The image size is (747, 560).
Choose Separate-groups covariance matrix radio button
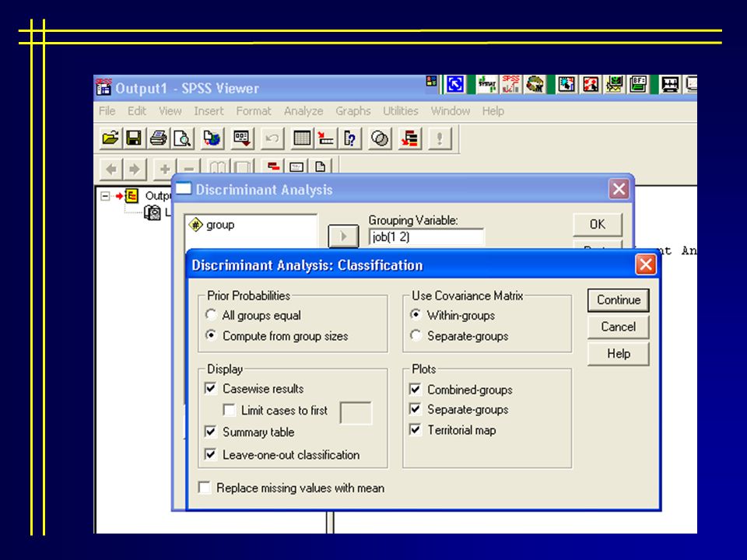[416, 335]
